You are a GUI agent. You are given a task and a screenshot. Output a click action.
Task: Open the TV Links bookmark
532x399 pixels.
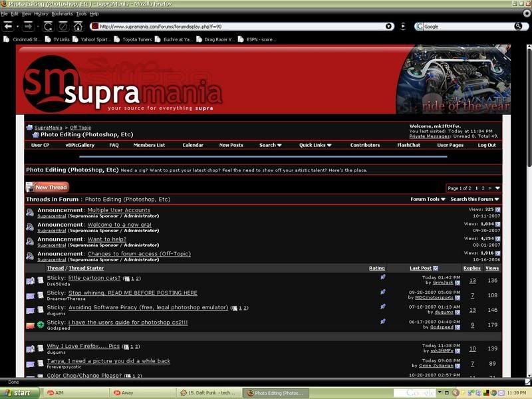point(57,39)
